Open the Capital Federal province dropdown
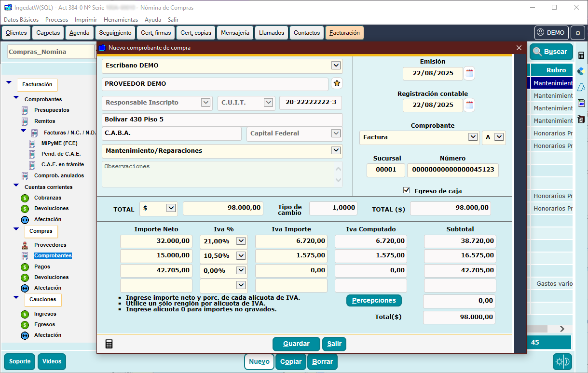The height and width of the screenshot is (373, 588). 336,133
